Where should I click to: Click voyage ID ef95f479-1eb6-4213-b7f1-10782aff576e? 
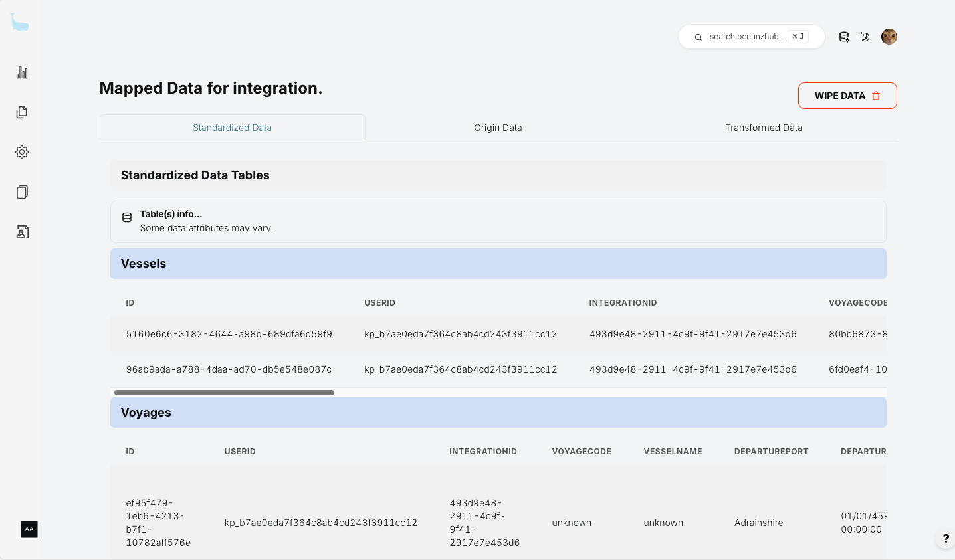158,523
